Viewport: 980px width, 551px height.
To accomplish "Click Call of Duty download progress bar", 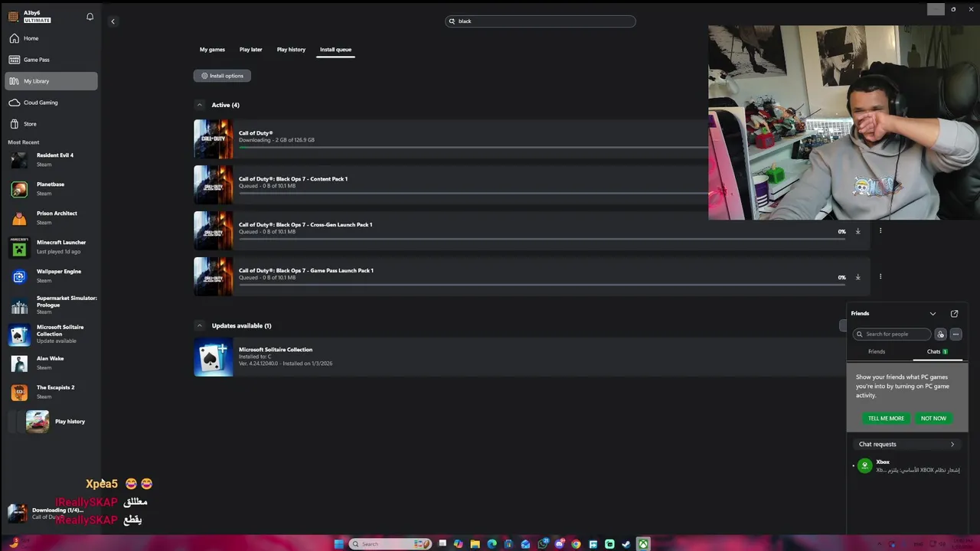I will point(473,147).
